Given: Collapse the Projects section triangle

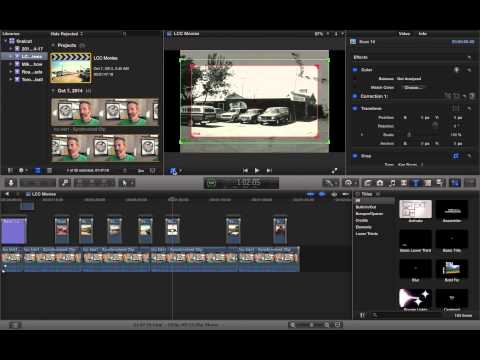Looking at the screenshot, I should tap(53, 45).
